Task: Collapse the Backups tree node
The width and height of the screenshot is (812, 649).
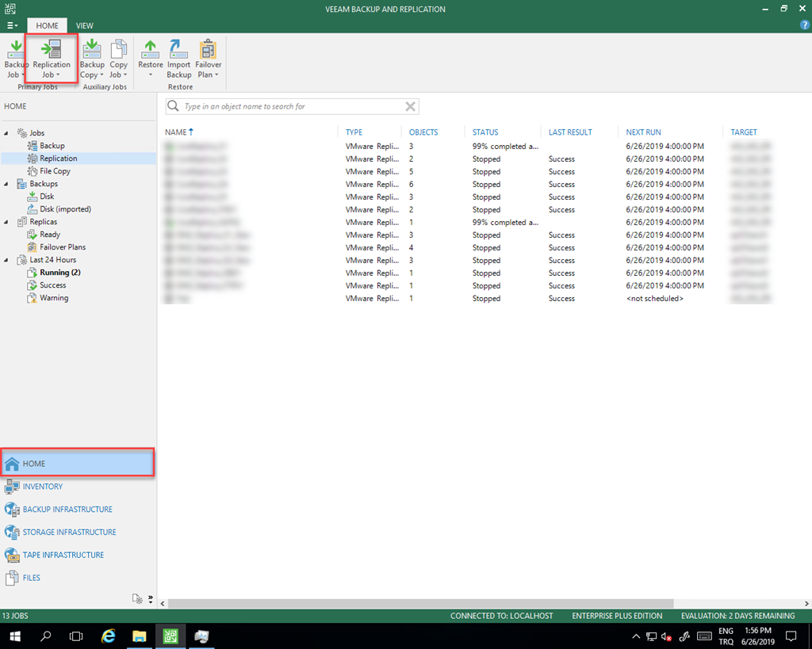Action: click(6, 184)
